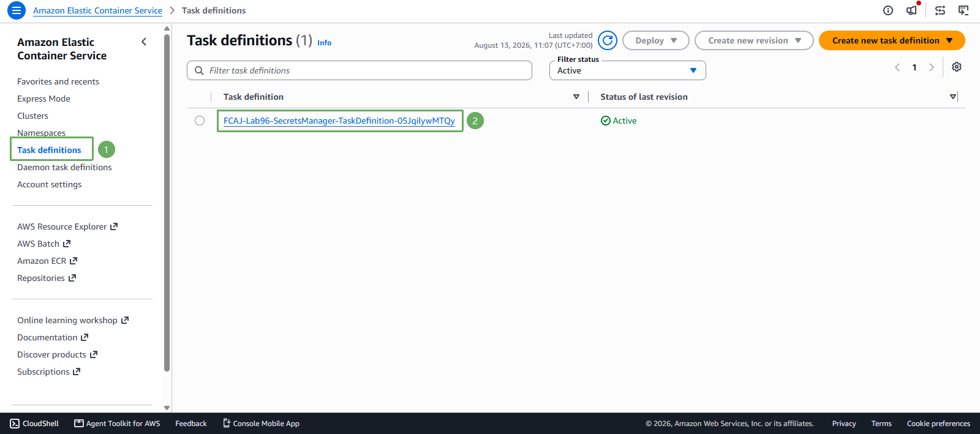Go to Namespaces in sidebar
980x434 pixels.
(41, 133)
